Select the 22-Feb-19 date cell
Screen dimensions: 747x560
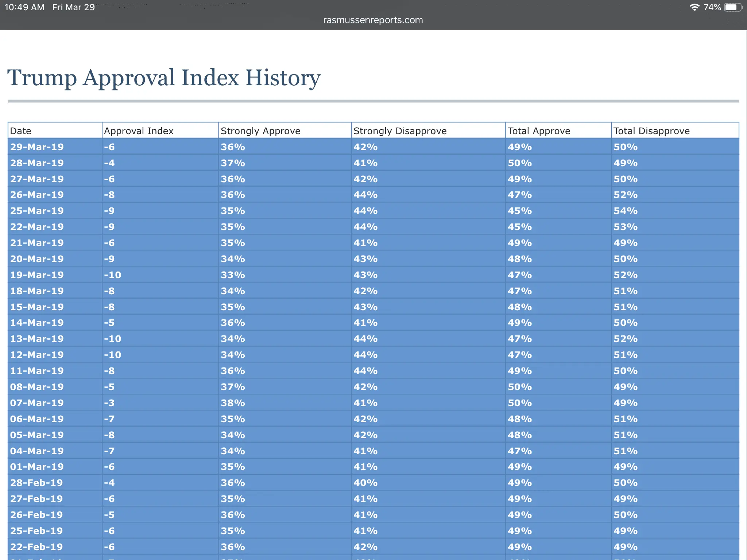[x=36, y=547]
